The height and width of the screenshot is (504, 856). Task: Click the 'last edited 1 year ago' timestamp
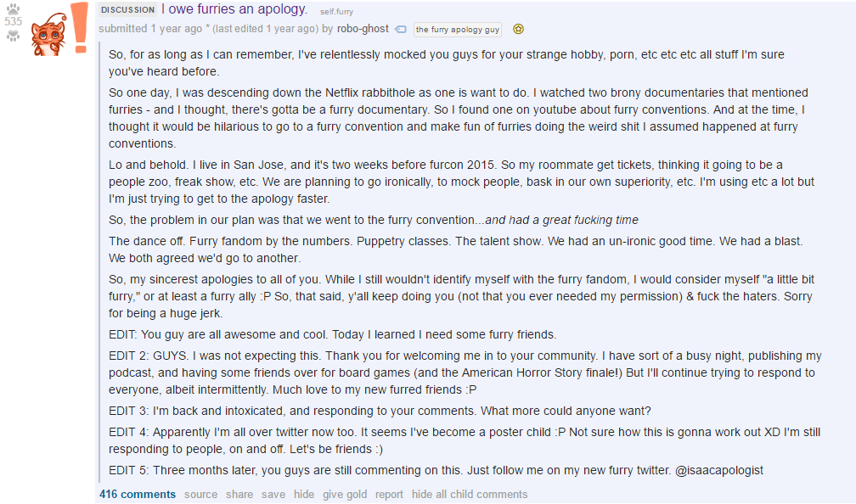pyautogui.click(x=265, y=29)
